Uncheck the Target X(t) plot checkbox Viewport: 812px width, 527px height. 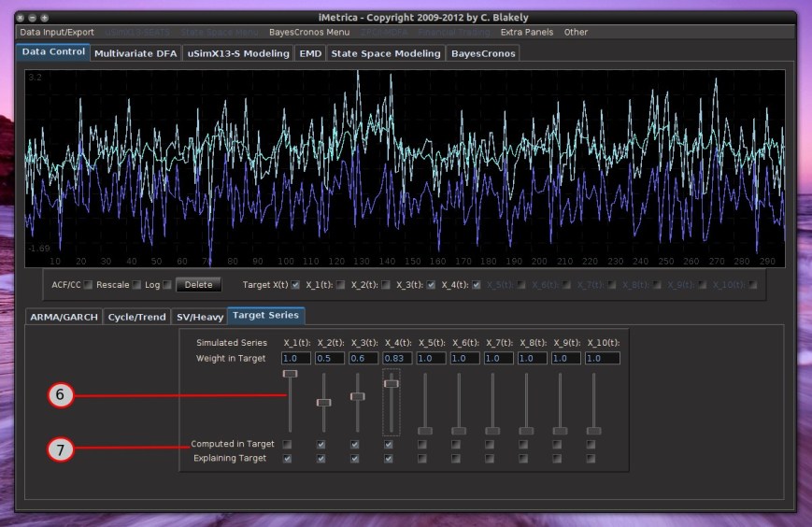click(x=296, y=285)
